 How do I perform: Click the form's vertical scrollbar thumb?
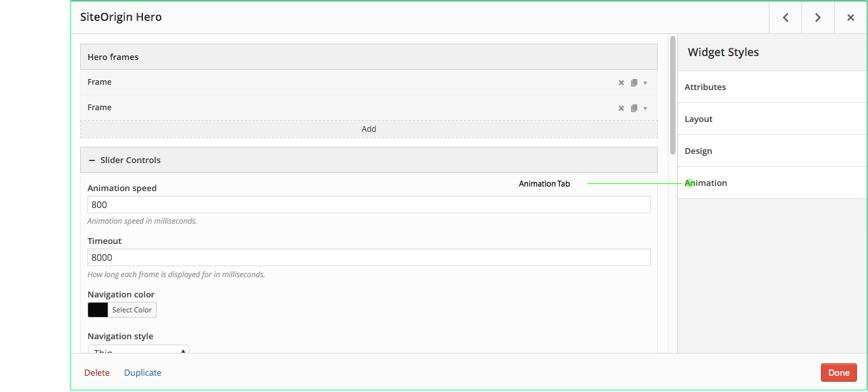[672, 95]
